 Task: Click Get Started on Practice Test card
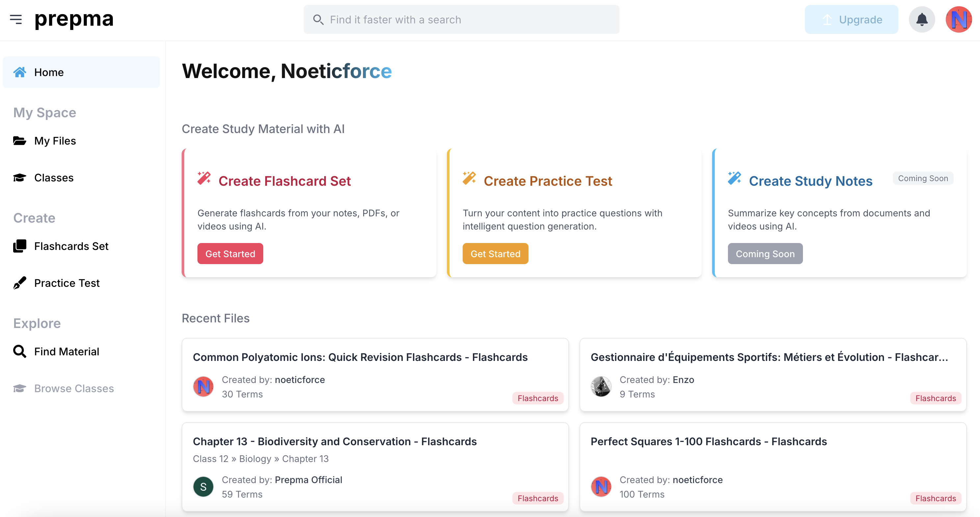tap(495, 254)
